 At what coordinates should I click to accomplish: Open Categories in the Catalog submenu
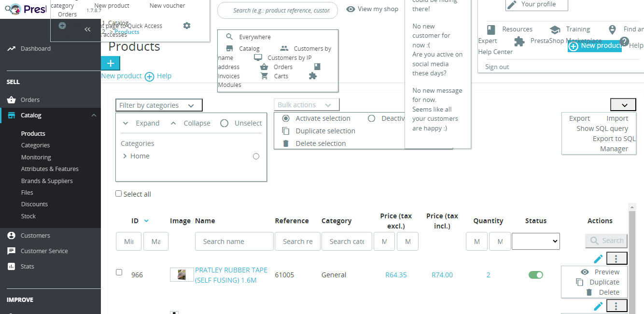[35, 145]
